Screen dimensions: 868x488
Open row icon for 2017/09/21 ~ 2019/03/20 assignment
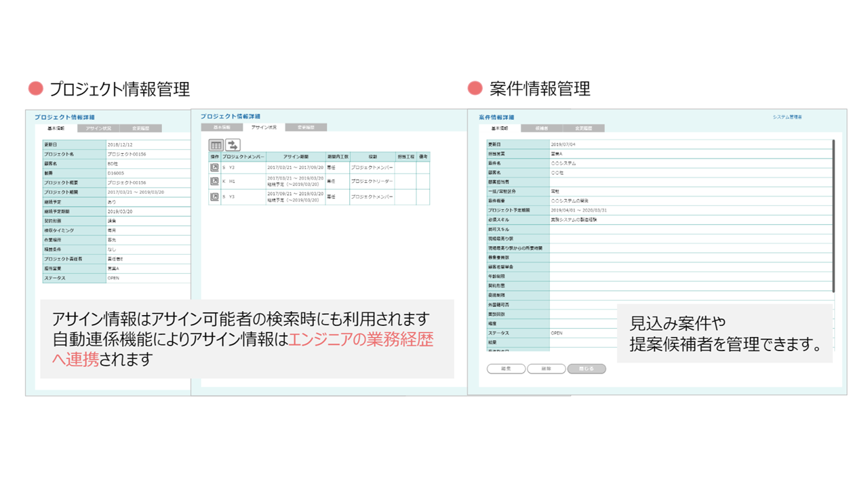click(214, 197)
